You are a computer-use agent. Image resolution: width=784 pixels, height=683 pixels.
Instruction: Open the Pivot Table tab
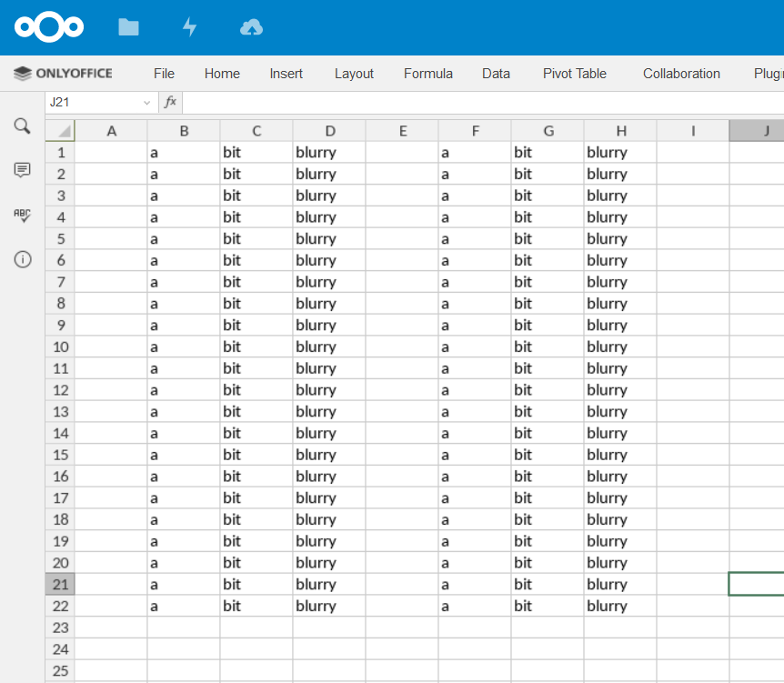coord(574,74)
